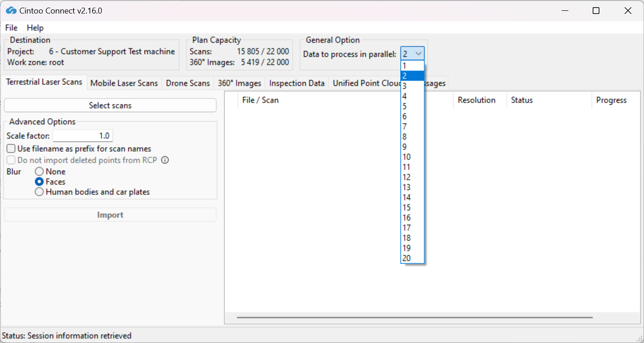644x343 pixels.
Task: Set parallel data value to 19
Action: [413, 248]
